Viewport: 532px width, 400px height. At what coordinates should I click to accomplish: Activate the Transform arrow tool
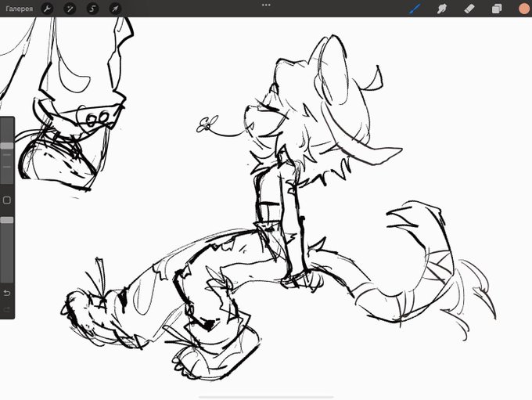pos(115,9)
